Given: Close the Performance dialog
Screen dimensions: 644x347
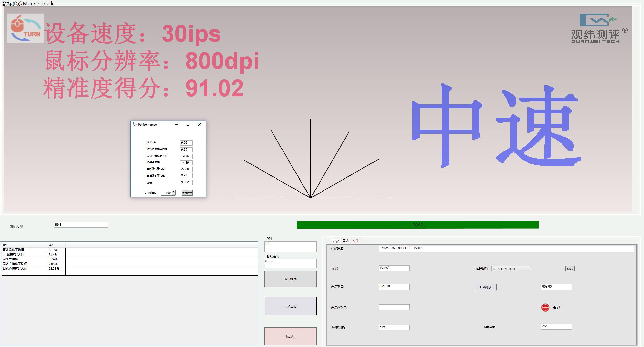Looking at the screenshot, I should [x=200, y=124].
